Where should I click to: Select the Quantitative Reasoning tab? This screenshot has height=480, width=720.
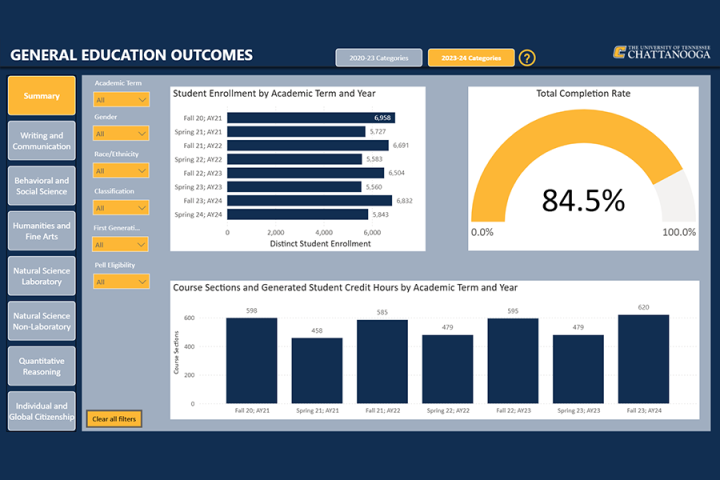pyautogui.click(x=42, y=366)
